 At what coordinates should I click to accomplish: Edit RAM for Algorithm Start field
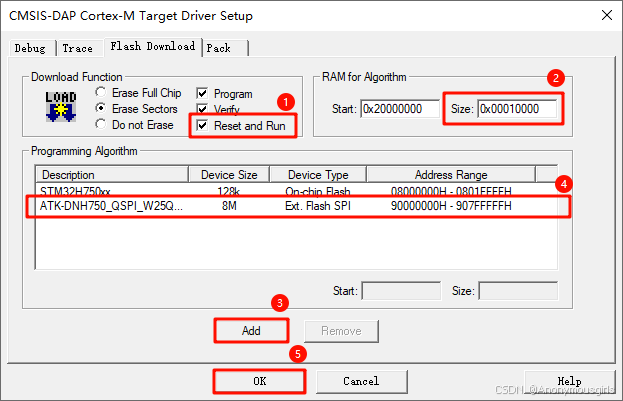400,109
